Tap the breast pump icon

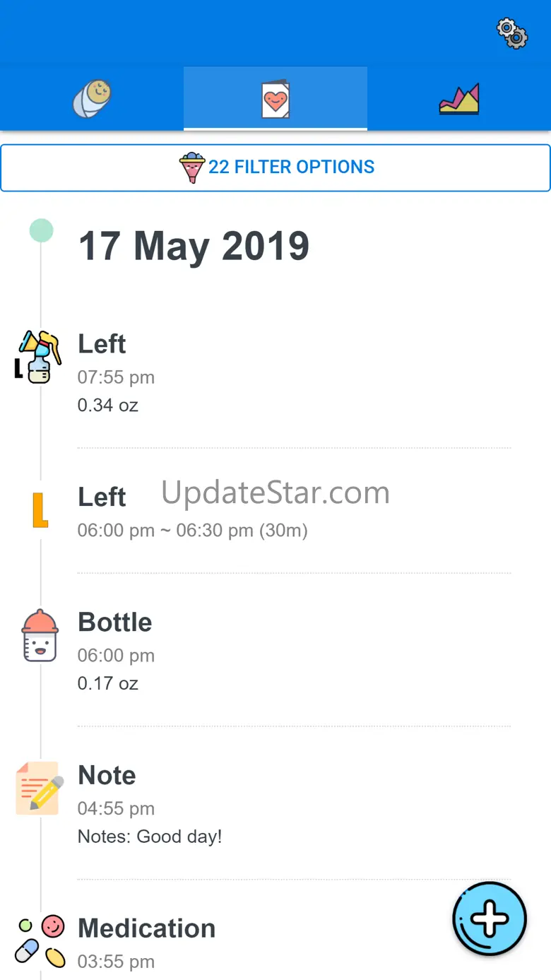pyautogui.click(x=39, y=357)
